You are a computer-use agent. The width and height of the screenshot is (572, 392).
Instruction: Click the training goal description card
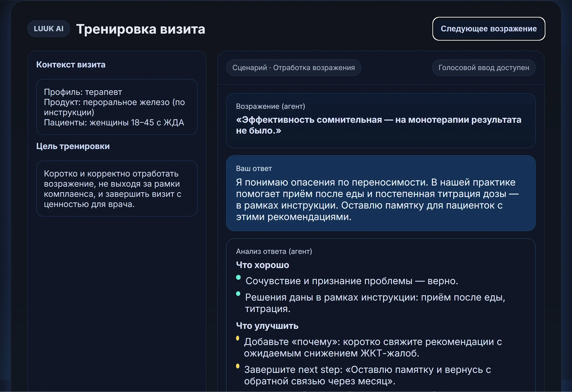tap(117, 189)
